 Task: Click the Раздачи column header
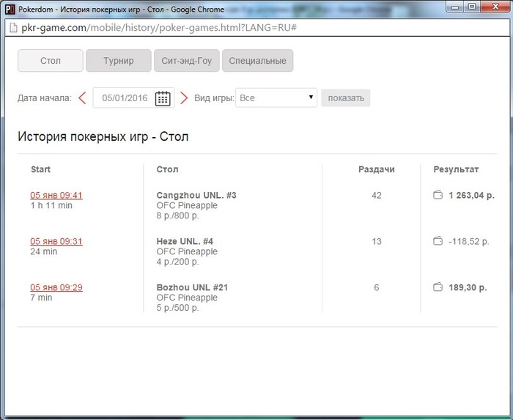(x=377, y=169)
